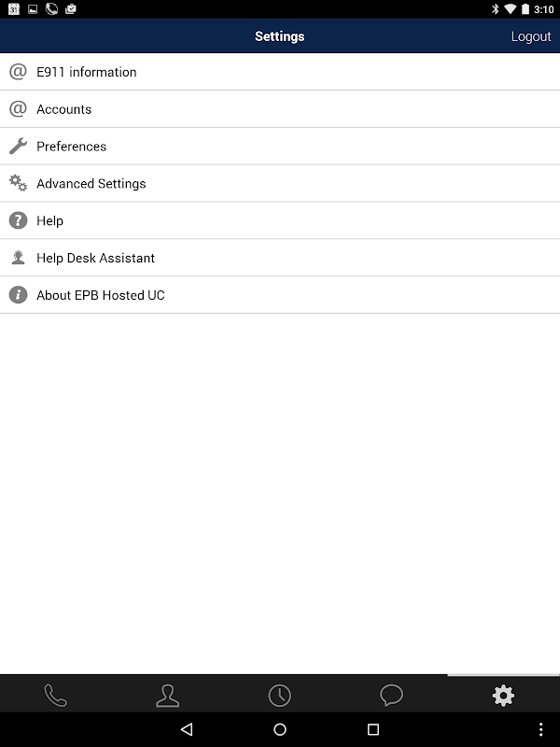Screen dimensions: 560x747
Task: Click the wrench icon beside Preferences
Action: pyautogui.click(x=18, y=147)
